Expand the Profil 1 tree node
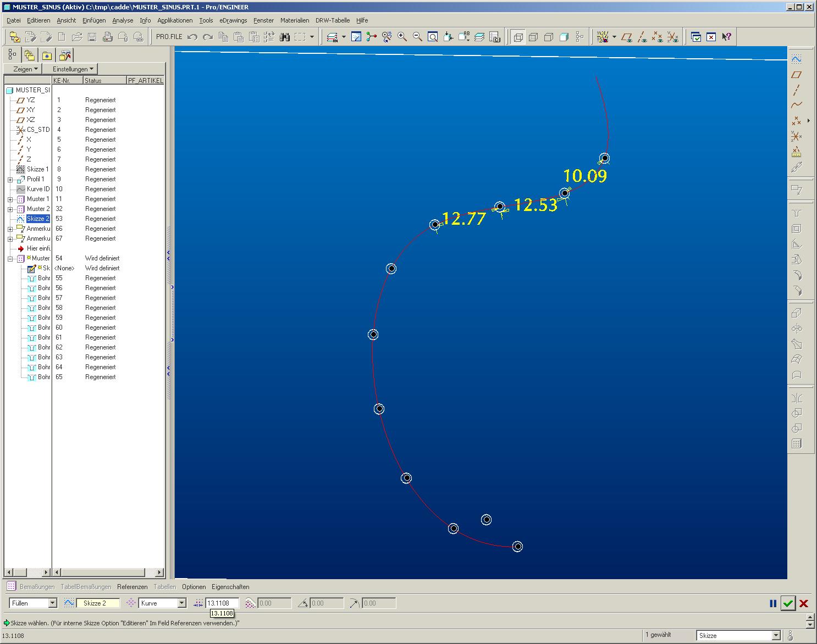 click(10, 180)
